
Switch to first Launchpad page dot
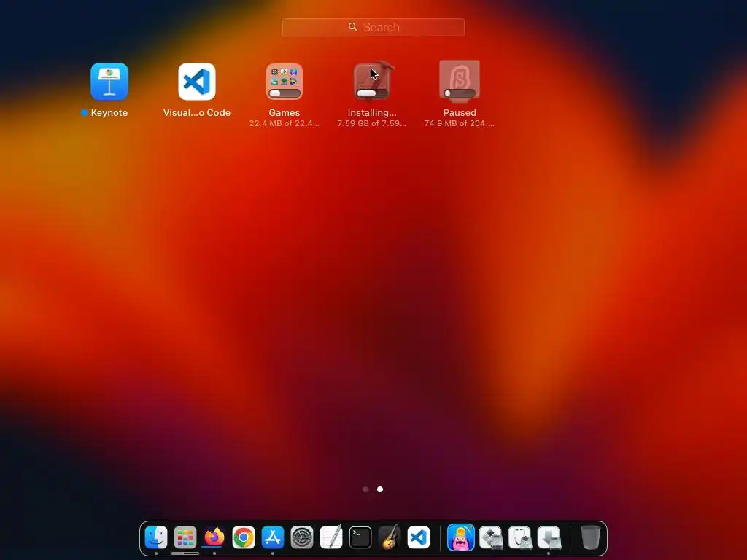tap(365, 489)
